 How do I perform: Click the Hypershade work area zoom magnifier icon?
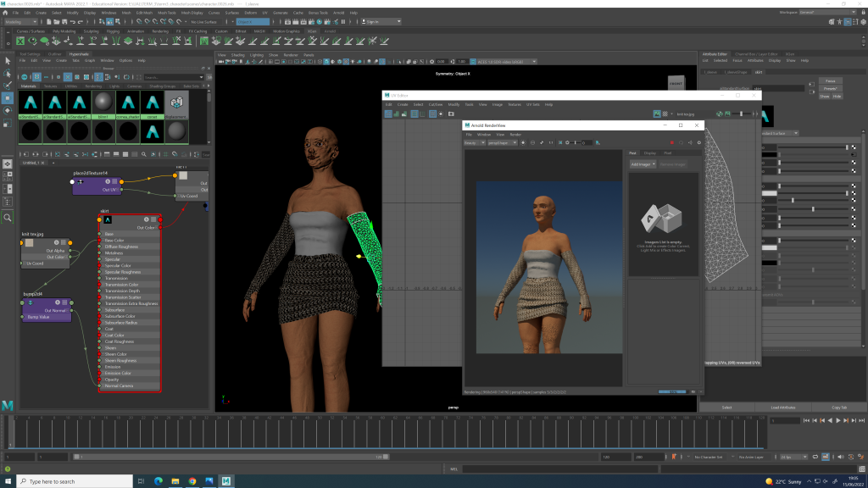pyautogui.click(x=144, y=154)
